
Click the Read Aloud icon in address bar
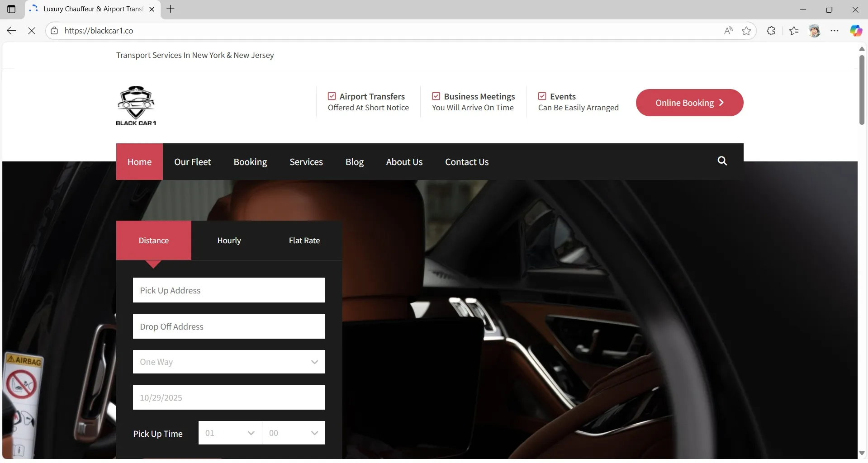pyautogui.click(x=728, y=31)
